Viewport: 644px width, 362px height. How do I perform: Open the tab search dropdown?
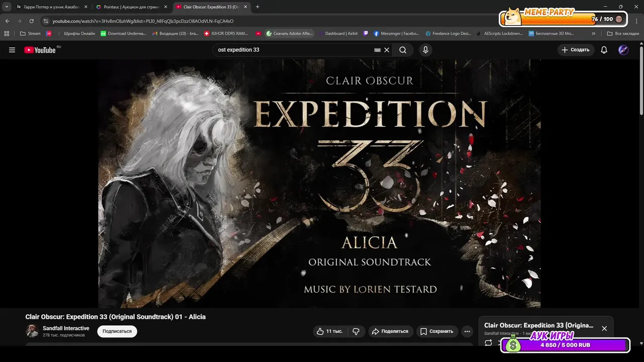tap(7, 7)
